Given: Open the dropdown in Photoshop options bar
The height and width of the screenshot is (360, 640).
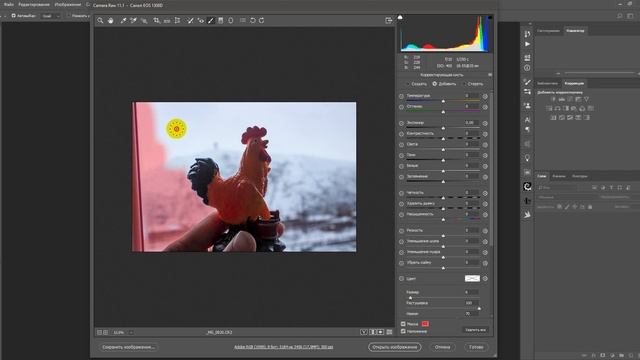Looking at the screenshot, I should [x=50, y=16].
